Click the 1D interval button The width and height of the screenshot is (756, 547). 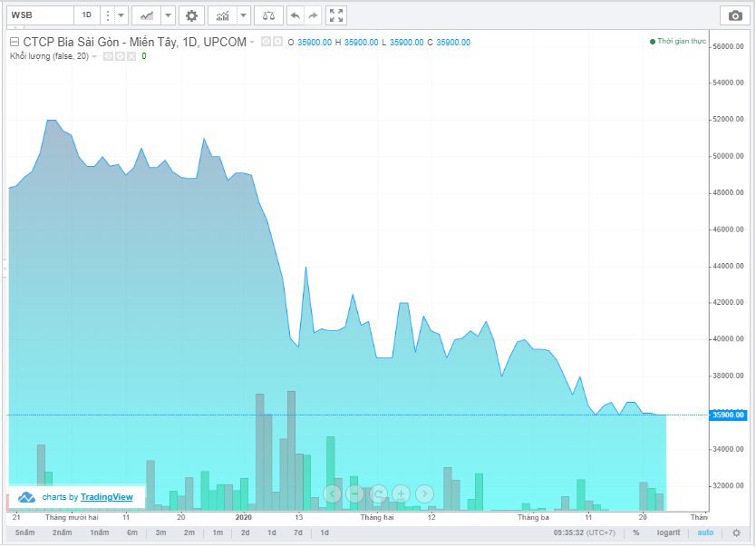pos(87,15)
